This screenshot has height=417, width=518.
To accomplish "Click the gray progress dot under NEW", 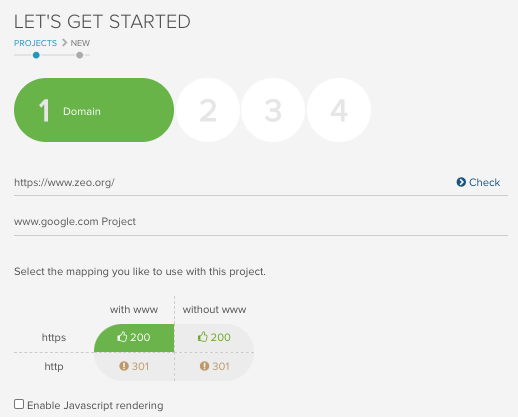I will coord(79,55).
